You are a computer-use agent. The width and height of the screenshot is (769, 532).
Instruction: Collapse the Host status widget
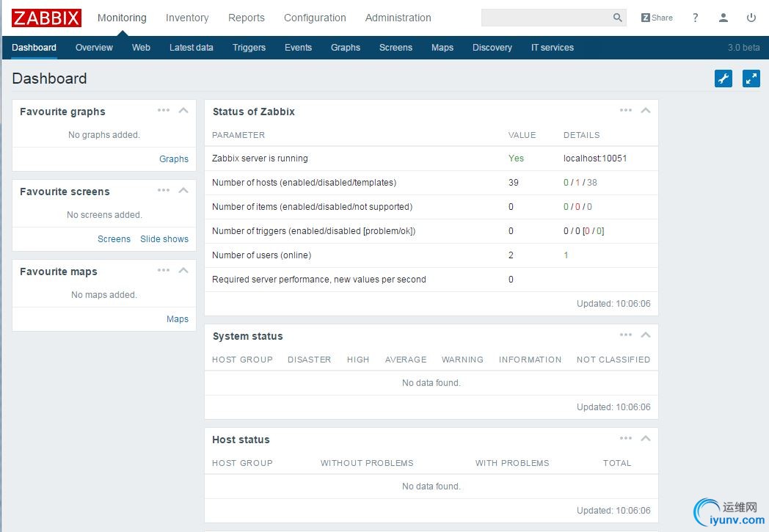tap(646, 439)
